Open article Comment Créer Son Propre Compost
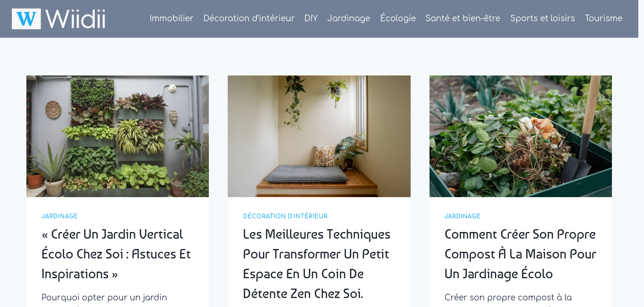 [520, 254]
